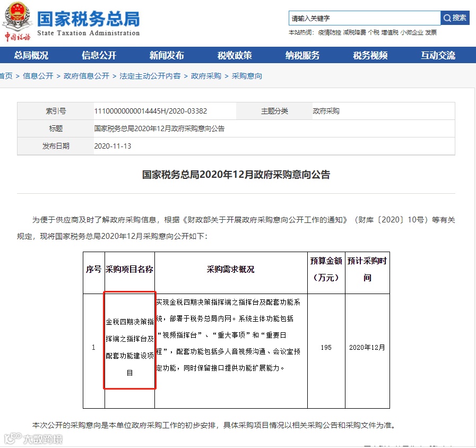Click title row value 国家税务总局2020年12月政府采购意向公告
476x448 pixels.
[x=159, y=128]
